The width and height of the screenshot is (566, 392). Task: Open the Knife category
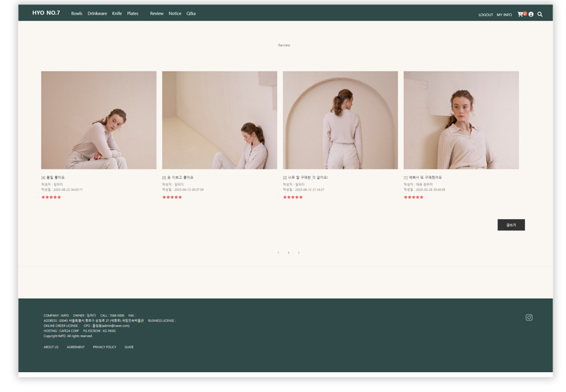[117, 13]
